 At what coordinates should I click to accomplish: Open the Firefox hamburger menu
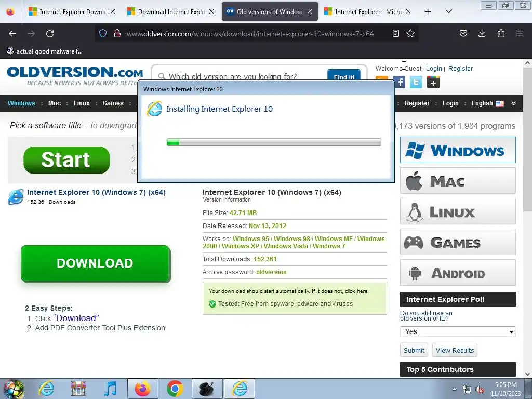coord(520,34)
